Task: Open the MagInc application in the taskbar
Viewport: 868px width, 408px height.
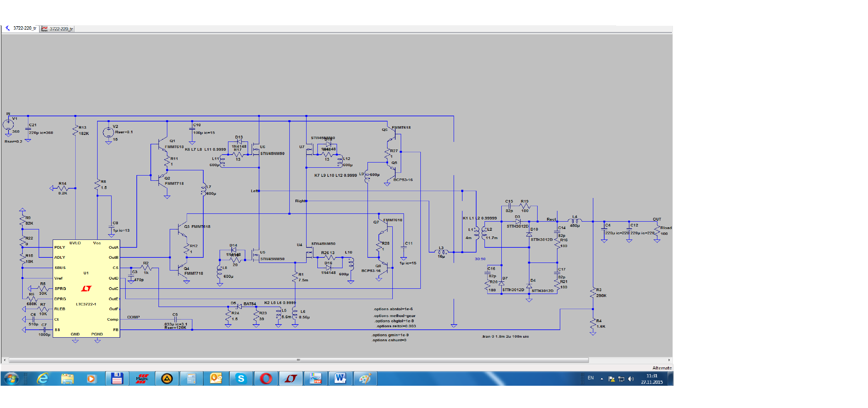Action: tap(142, 379)
